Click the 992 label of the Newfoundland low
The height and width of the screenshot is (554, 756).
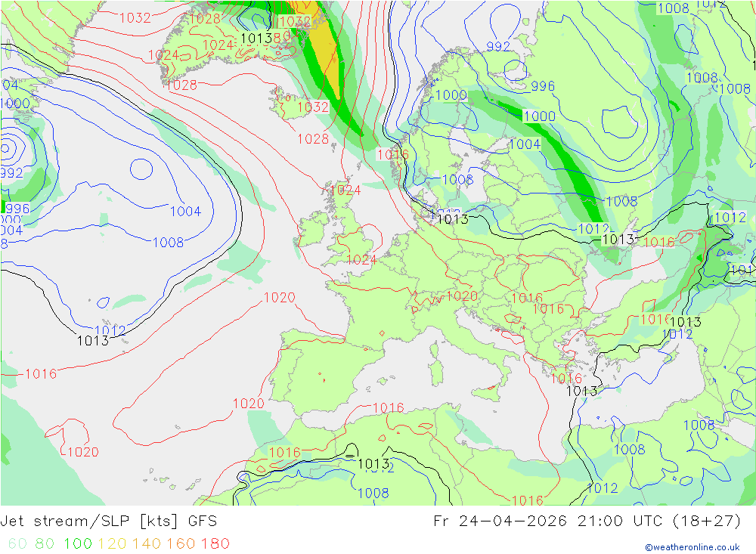pos(11,173)
